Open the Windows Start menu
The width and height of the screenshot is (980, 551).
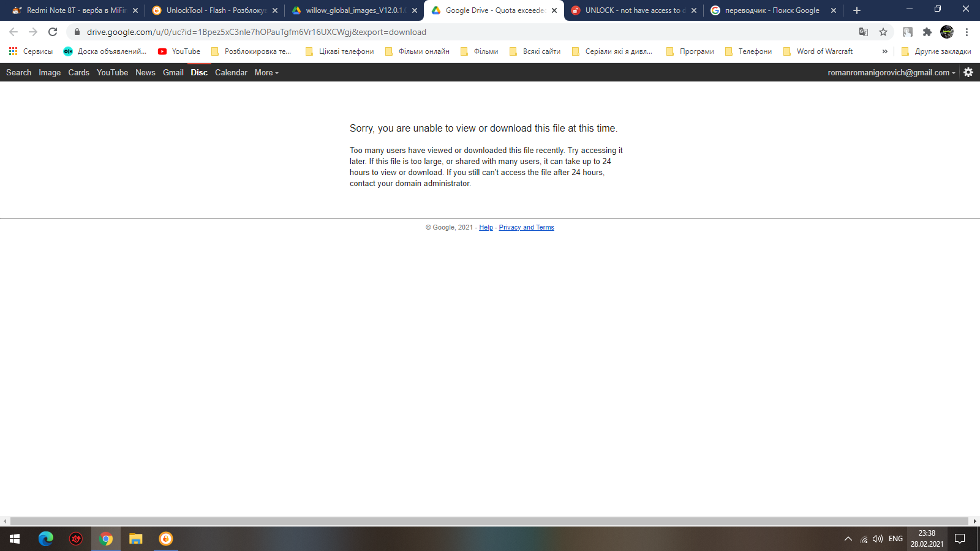click(x=15, y=539)
